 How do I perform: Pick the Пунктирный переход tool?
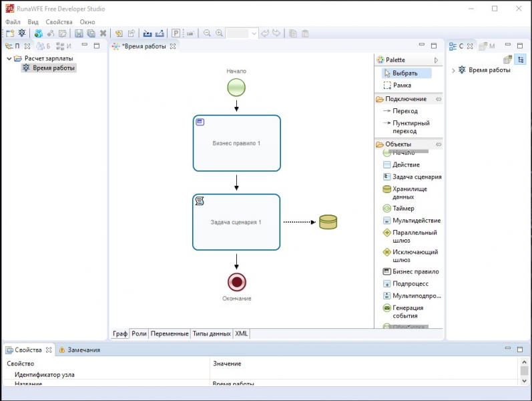pos(406,127)
